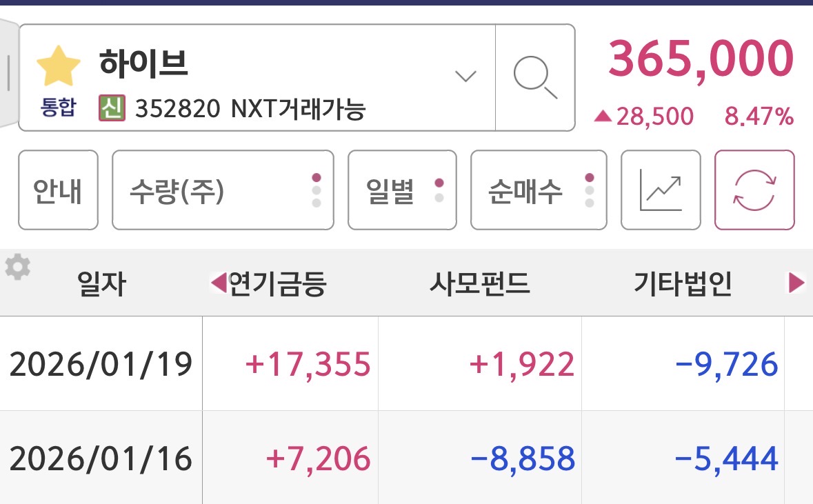
Task: Refresh data with circular arrows icon
Action: click(x=754, y=190)
